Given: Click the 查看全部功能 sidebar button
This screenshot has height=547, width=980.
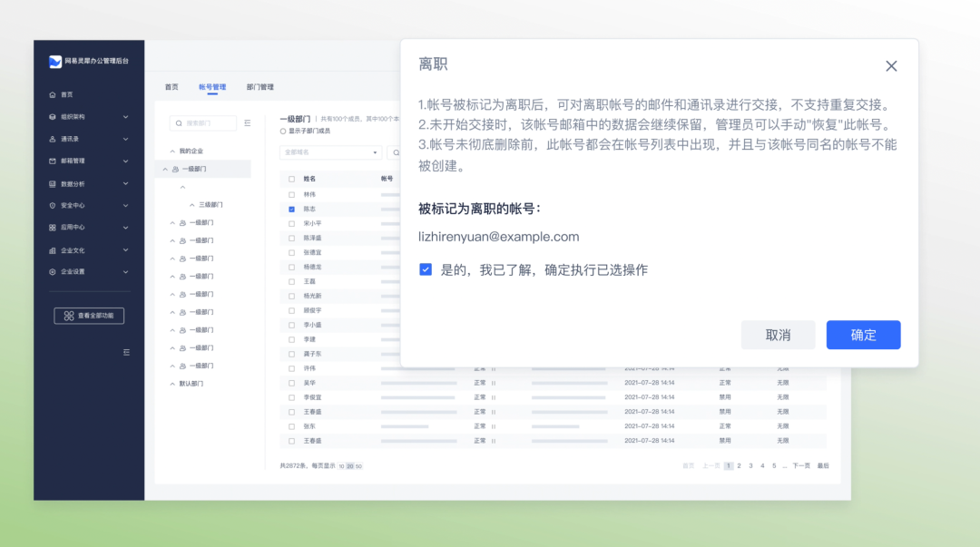Looking at the screenshot, I should 89,316.
